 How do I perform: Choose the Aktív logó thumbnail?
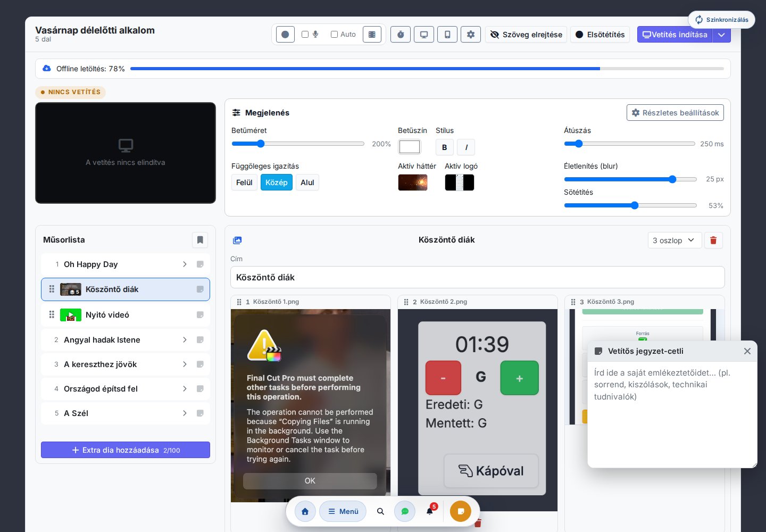pos(460,182)
